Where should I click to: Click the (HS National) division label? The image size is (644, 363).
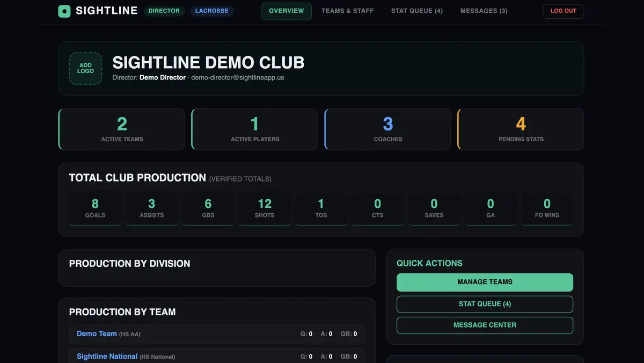pyautogui.click(x=157, y=357)
